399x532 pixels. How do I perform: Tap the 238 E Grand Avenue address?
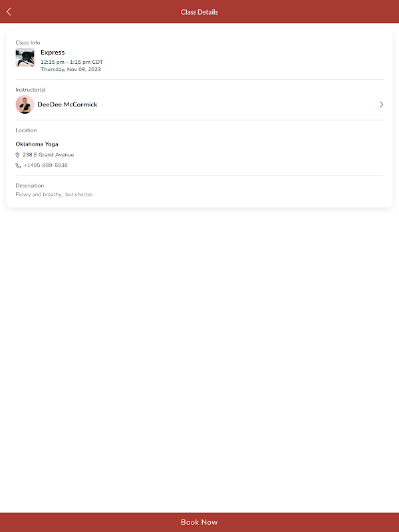tap(48, 155)
